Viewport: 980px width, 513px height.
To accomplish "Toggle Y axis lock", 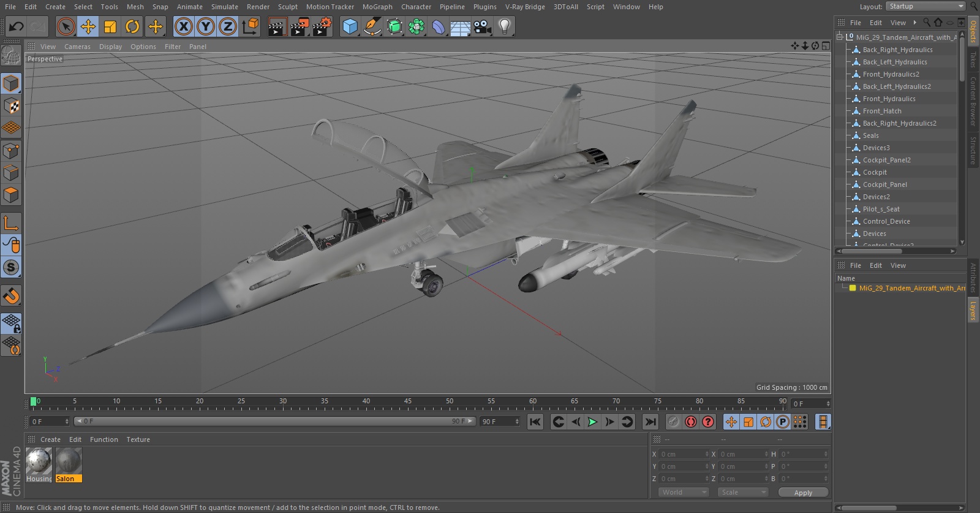I will pyautogui.click(x=206, y=26).
